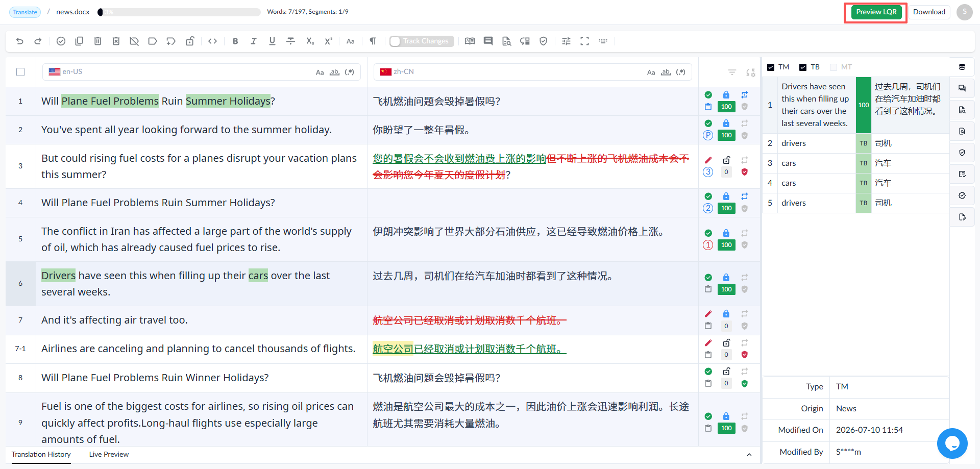This screenshot has height=469, width=980.
Task: Click the en-US source filter field
Action: [x=202, y=72]
